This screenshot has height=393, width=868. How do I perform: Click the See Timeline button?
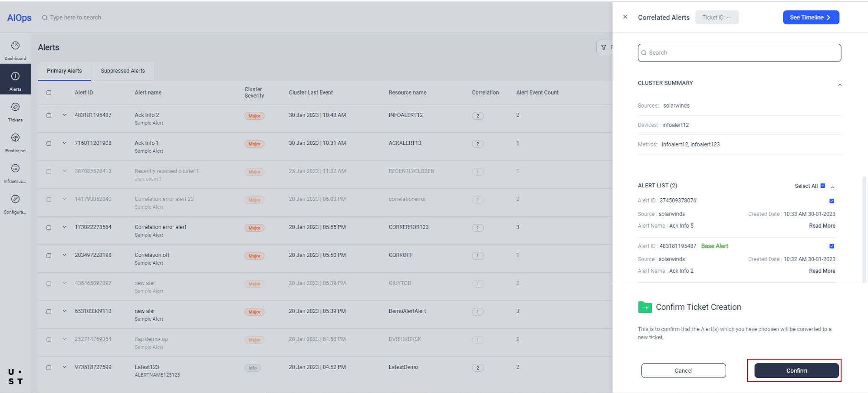click(810, 17)
